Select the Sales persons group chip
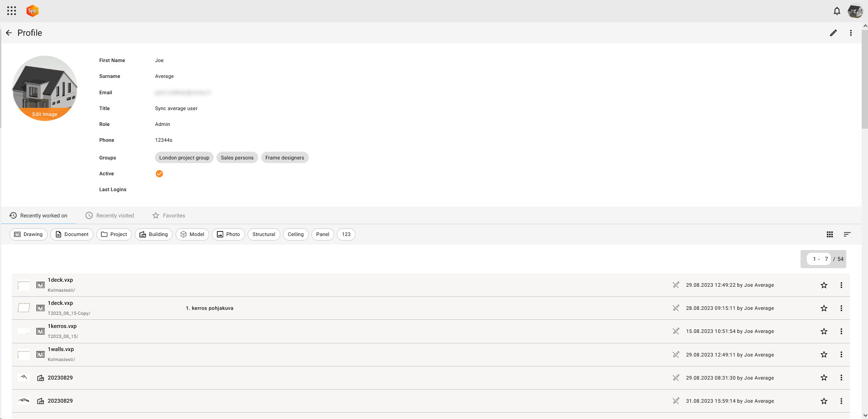This screenshot has width=868, height=419. pos(237,158)
